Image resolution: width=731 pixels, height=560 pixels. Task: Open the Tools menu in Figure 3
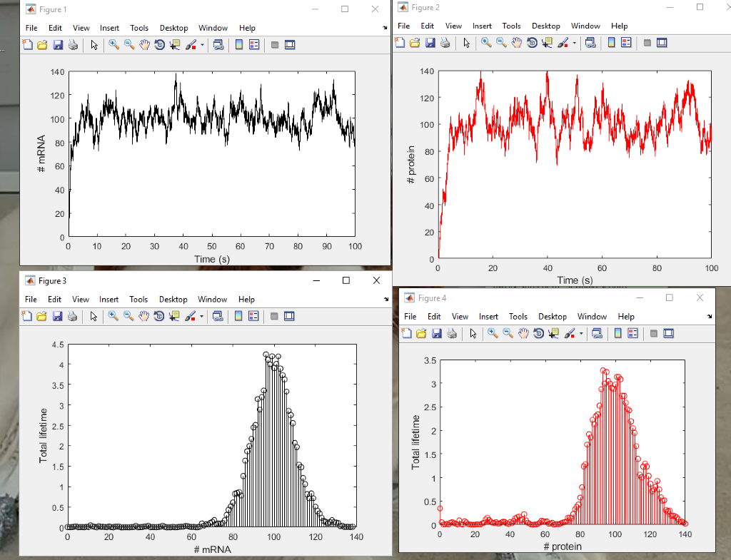point(138,299)
